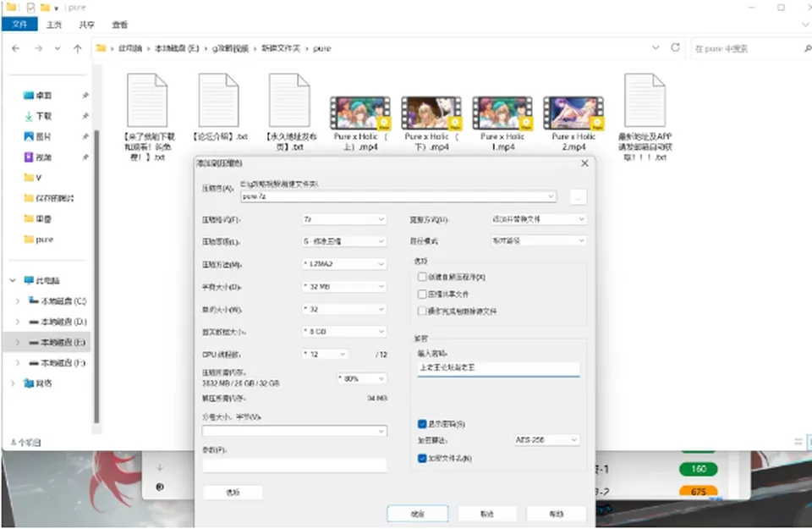
Task: Open 图片 (Pictures) in the Explorer sidebar
Action: click(43, 136)
